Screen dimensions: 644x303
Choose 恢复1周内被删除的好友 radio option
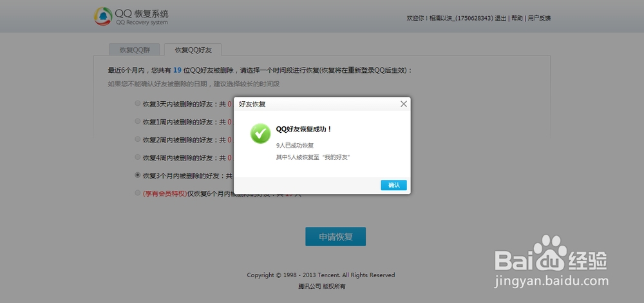click(x=138, y=121)
